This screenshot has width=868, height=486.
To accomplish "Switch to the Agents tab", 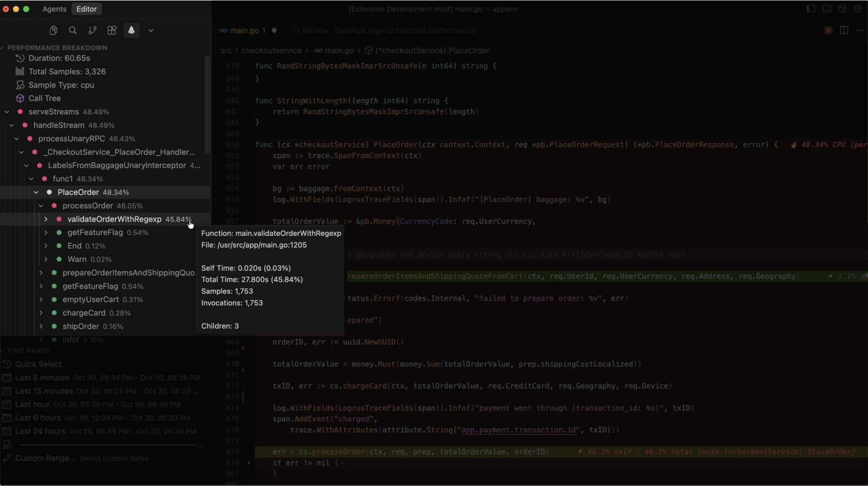I will click(55, 9).
